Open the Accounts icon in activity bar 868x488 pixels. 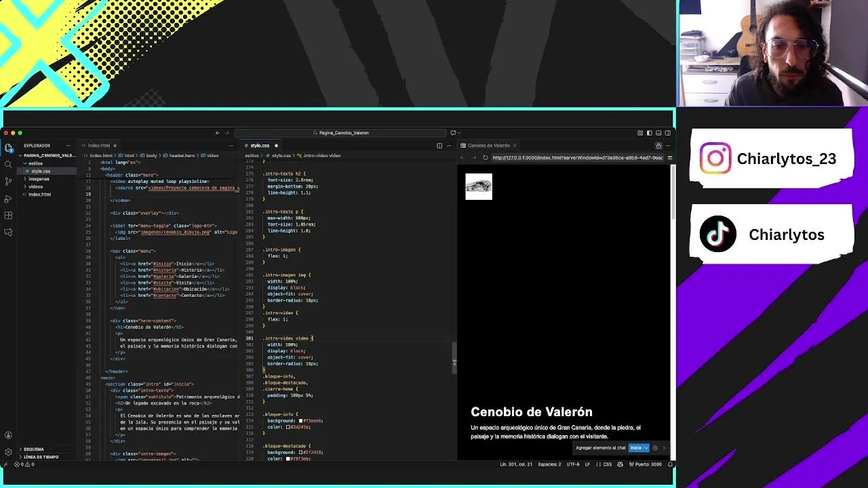click(8, 435)
